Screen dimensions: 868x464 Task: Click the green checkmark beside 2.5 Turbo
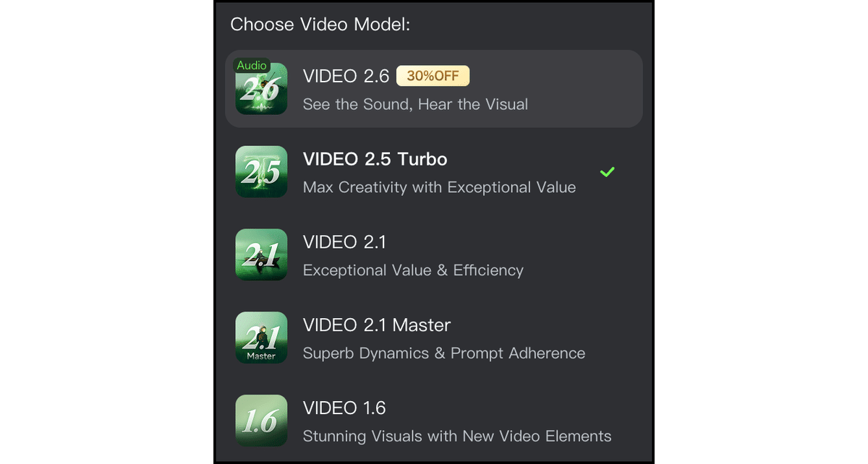(608, 172)
